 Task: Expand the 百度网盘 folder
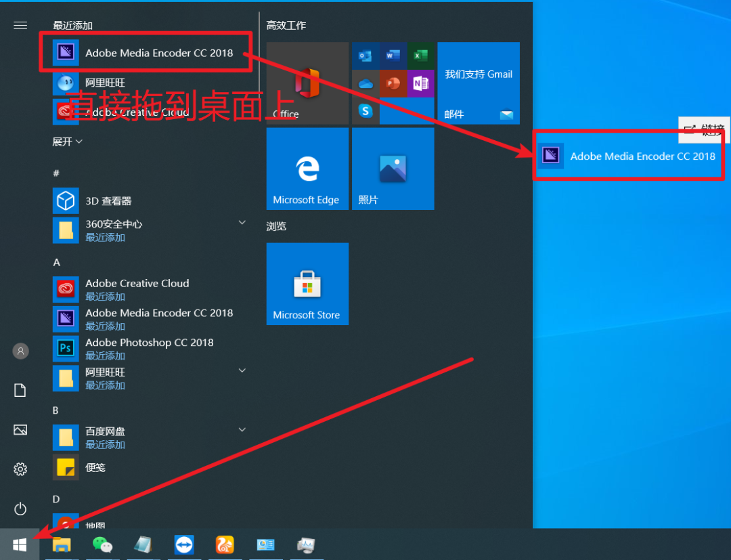(x=149, y=437)
